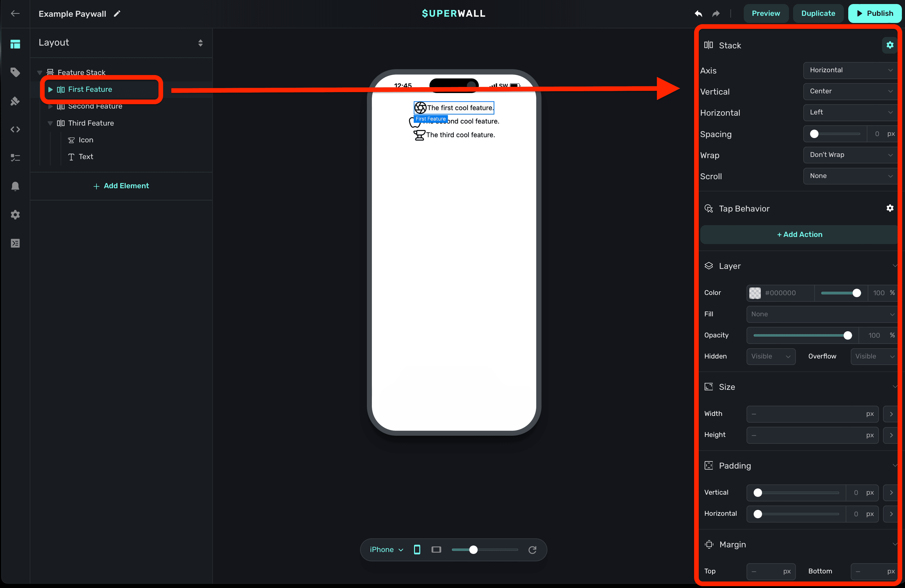Switch preview to portrait orientation

tap(417, 550)
